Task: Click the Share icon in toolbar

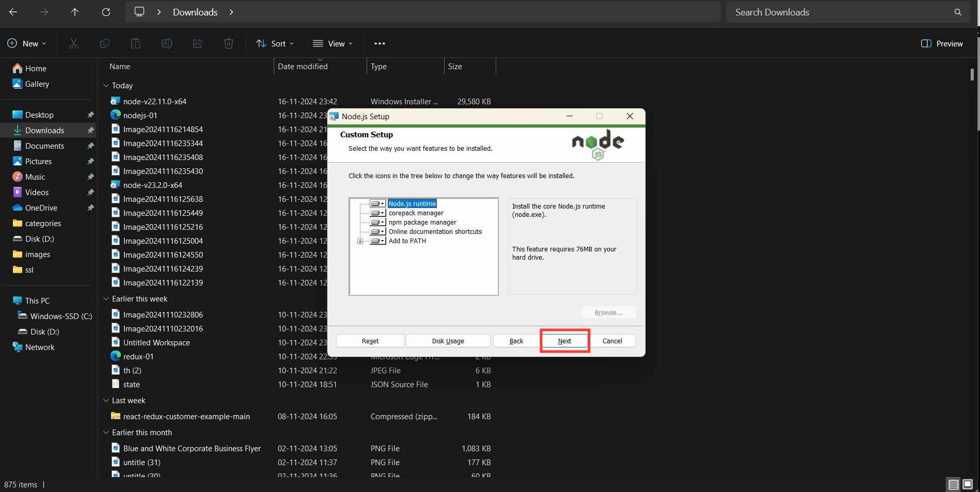Action: 198,43
